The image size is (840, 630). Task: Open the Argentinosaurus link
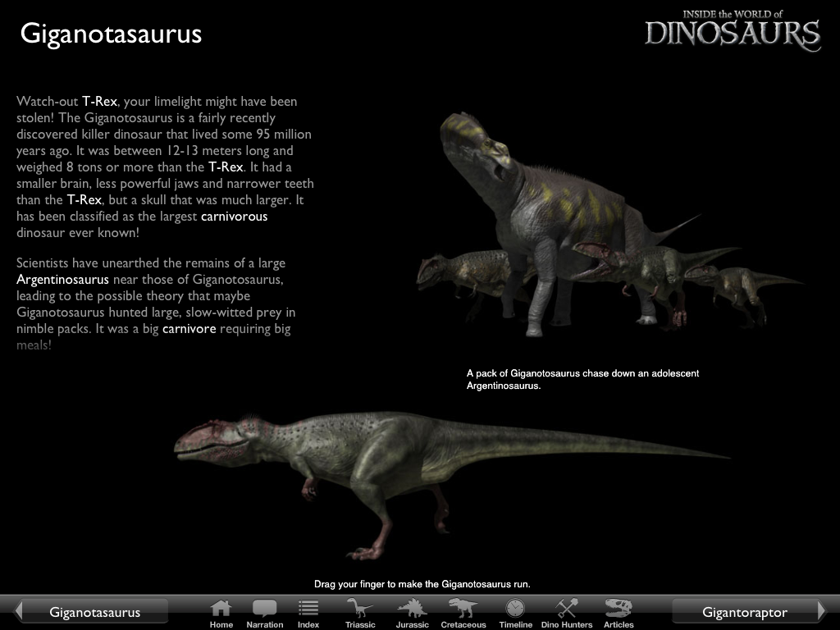coord(62,280)
